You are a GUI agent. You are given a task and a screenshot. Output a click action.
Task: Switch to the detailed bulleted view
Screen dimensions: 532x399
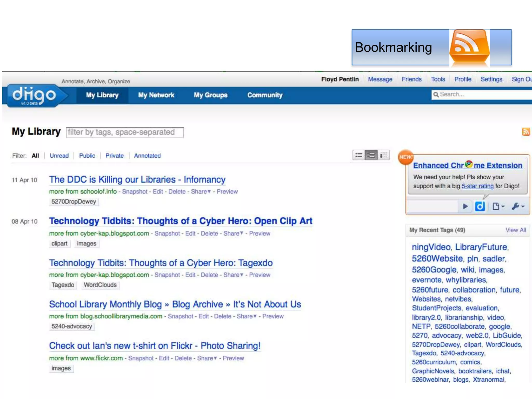tap(384, 155)
